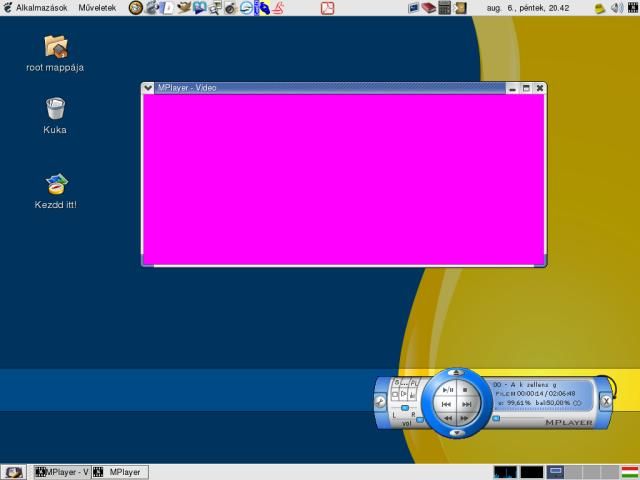
Task: Click the show-desktop button in bottom panel
Action: pos(13,472)
